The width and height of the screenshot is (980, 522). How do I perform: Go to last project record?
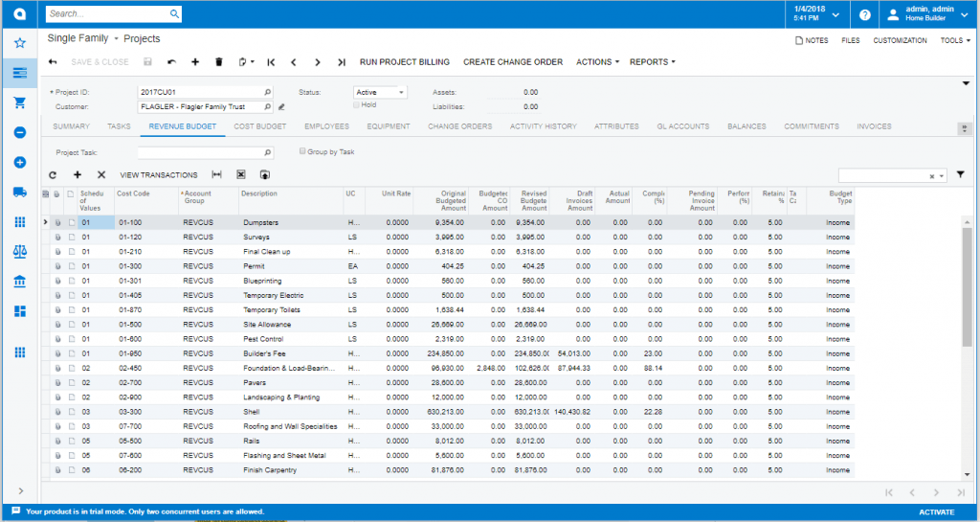tap(342, 62)
